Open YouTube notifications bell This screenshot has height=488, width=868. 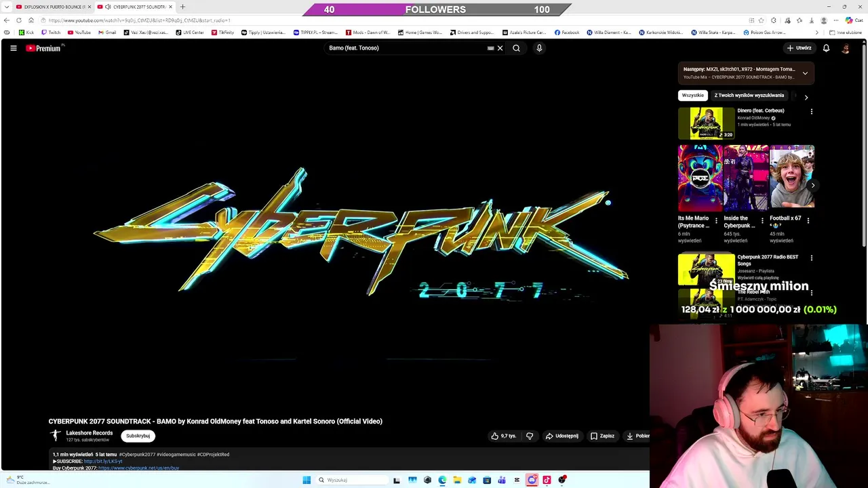pyautogui.click(x=826, y=48)
